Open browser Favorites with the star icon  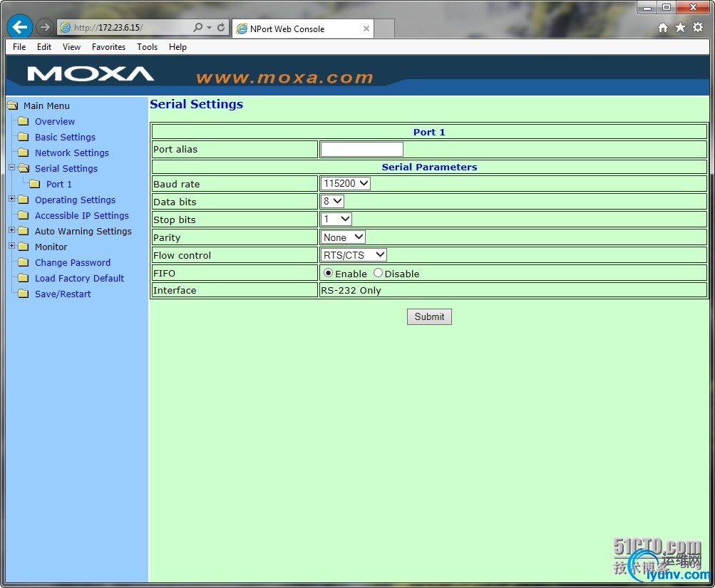[x=679, y=26]
